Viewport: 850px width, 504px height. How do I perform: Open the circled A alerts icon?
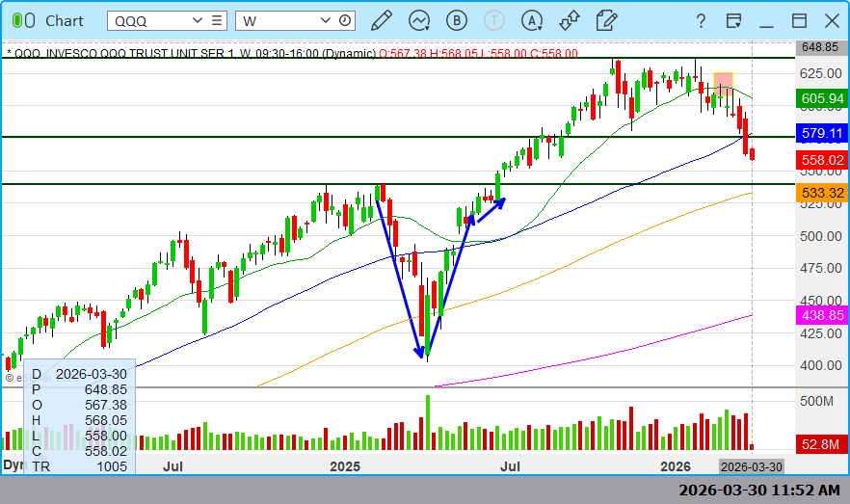[532, 20]
